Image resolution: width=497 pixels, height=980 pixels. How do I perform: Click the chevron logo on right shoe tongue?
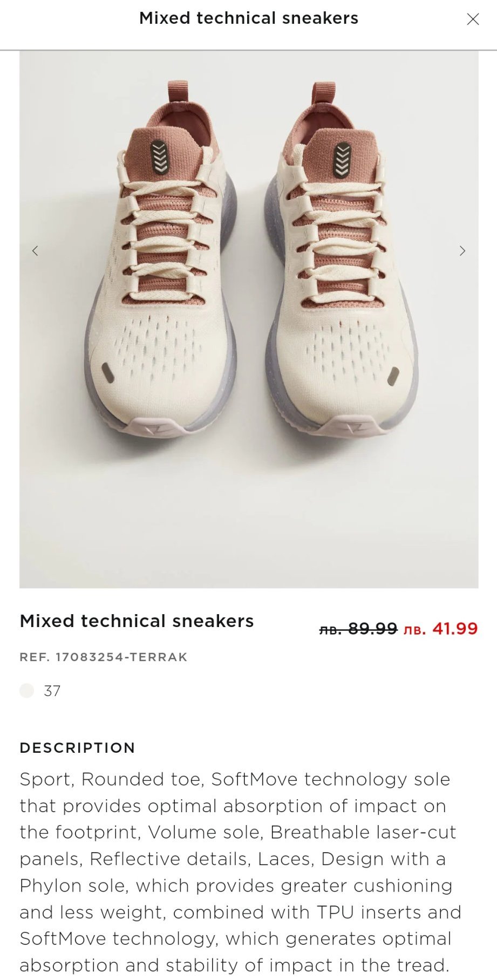click(343, 159)
